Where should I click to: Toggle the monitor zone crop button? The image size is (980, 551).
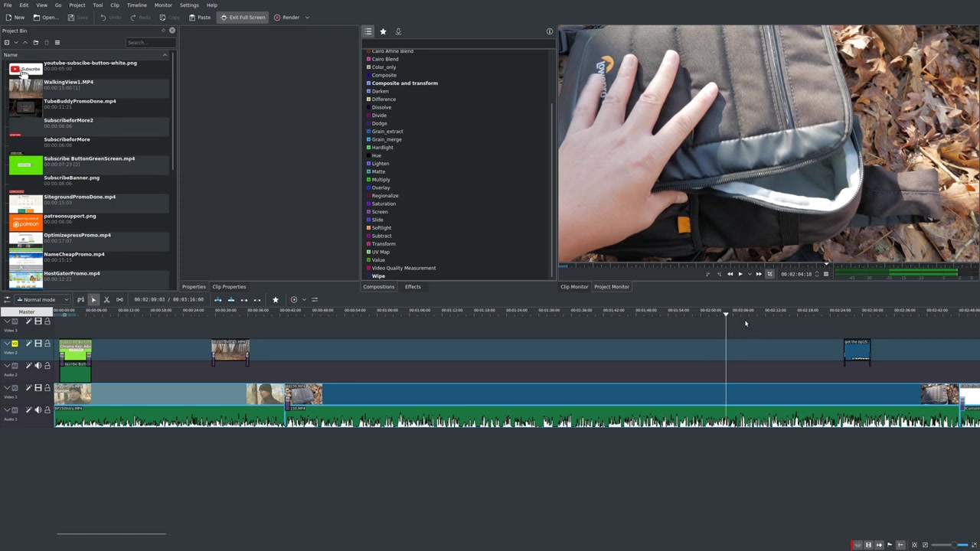click(x=770, y=274)
